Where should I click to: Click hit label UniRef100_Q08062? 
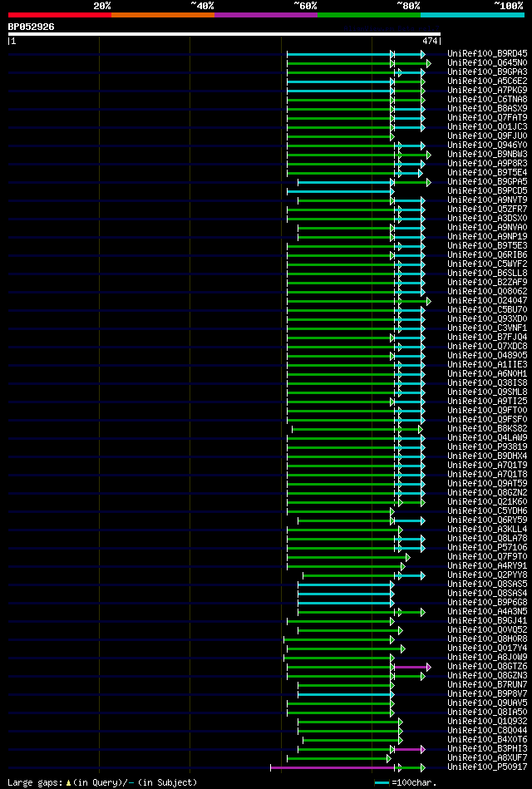point(487,292)
